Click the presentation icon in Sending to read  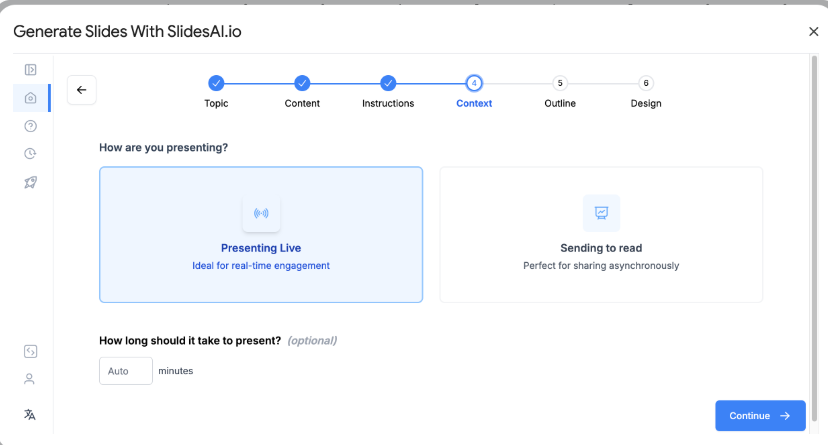click(x=601, y=213)
